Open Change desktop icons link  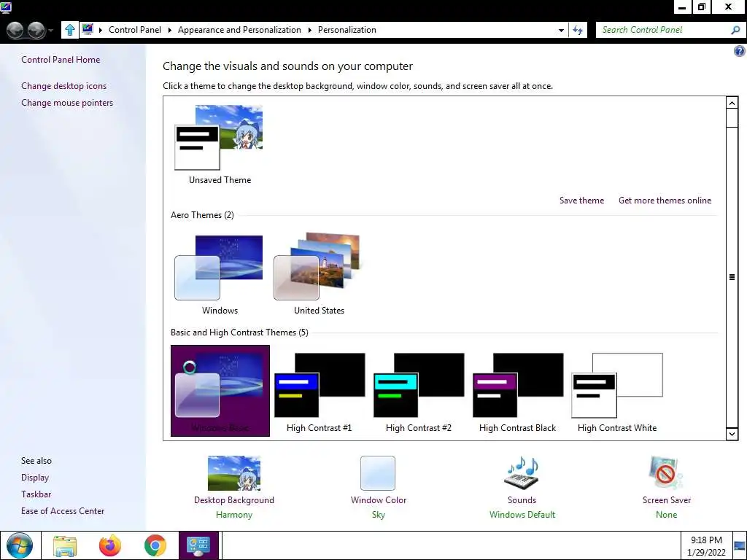click(64, 86)
